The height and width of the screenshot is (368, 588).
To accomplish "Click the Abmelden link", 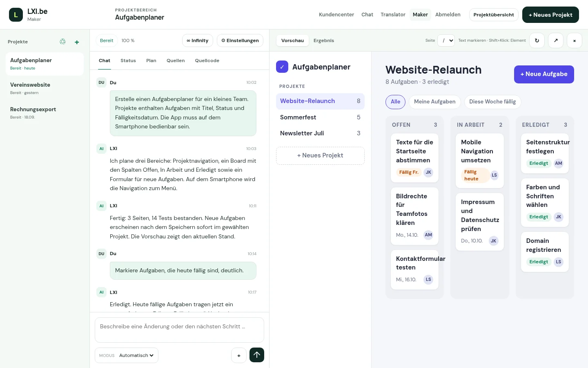I will click(448, 15).
